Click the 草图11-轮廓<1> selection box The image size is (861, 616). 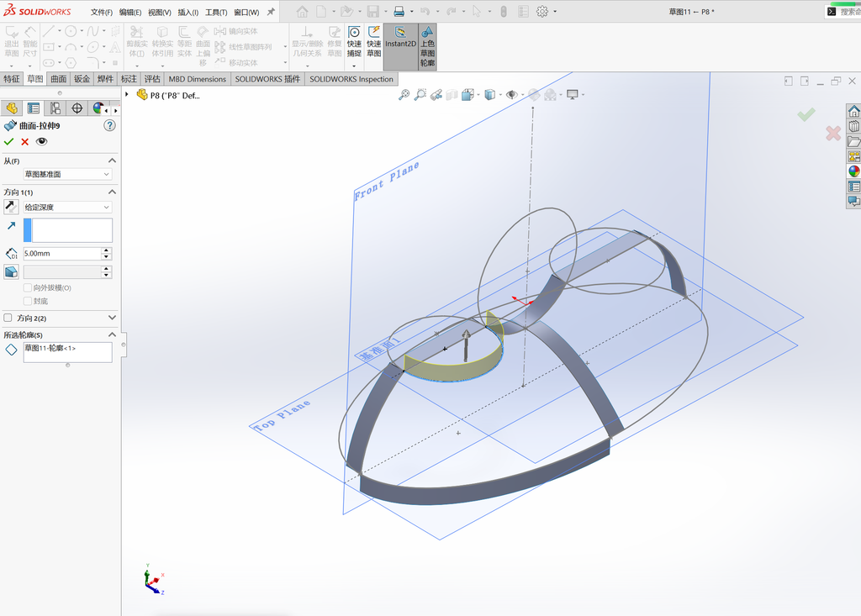(x=67, y=352)
